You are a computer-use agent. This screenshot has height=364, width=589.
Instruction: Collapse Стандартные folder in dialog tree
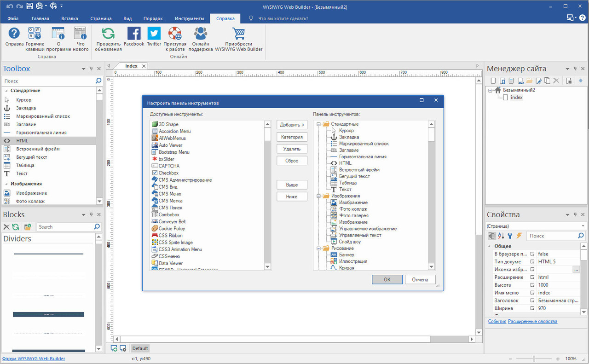319,124
